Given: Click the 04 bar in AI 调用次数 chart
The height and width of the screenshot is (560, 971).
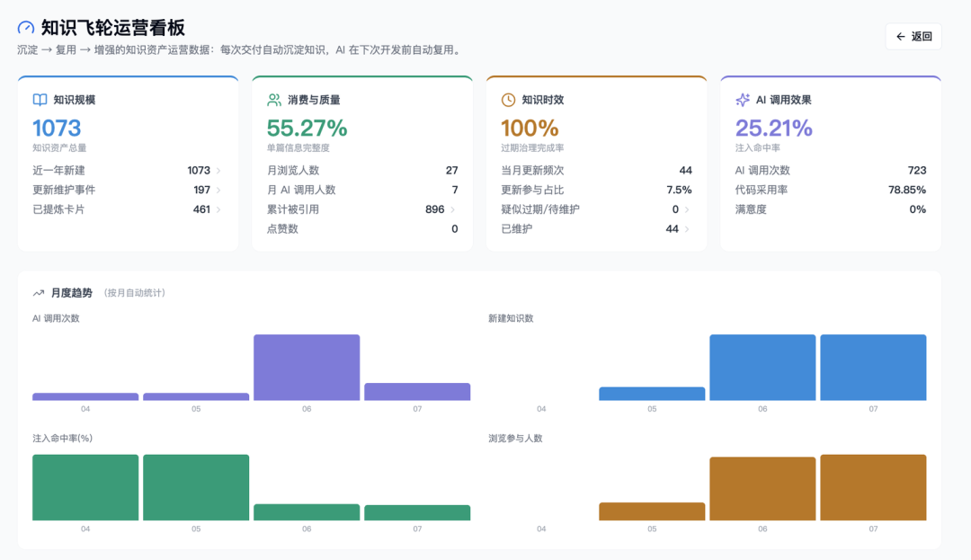Looking at the screenshot, I should (x=85, y=396).
